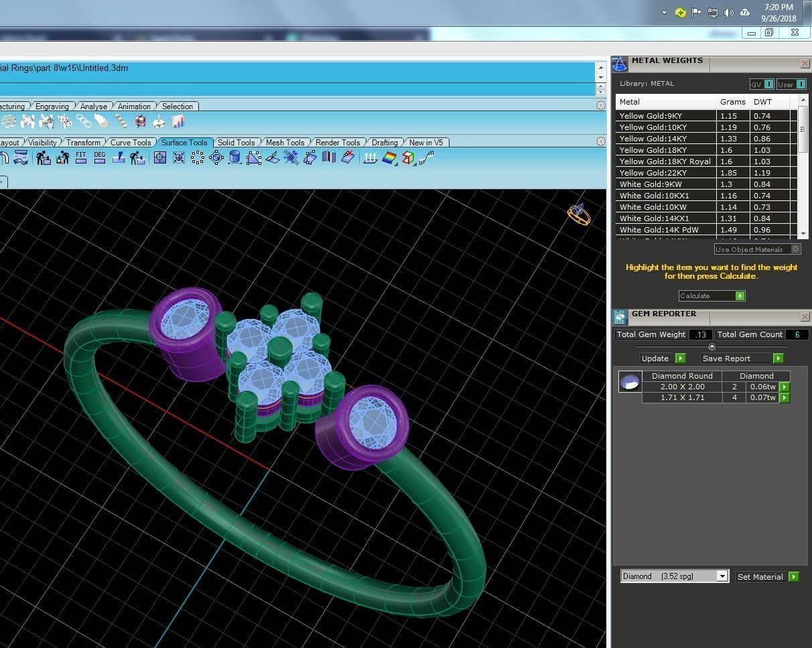Screen dimensions: 812x648
Task: Open the Selection tab
Action: tap(178, 106)
